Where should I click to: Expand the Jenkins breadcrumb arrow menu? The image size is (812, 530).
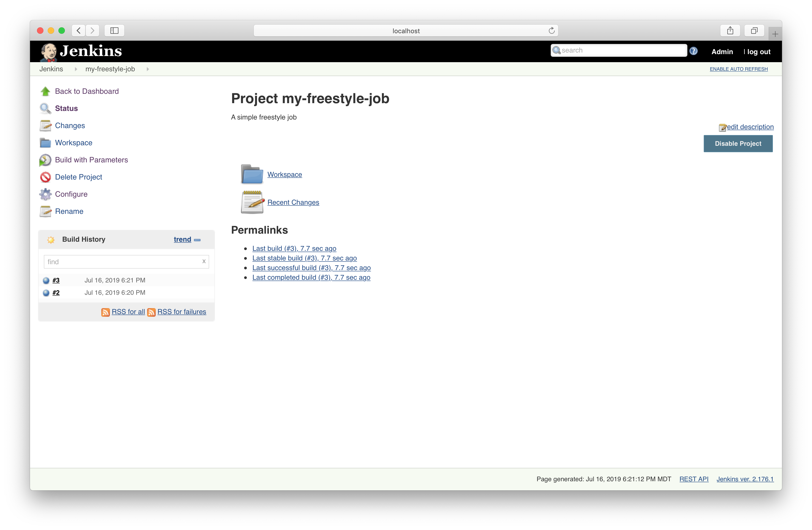[x=76, y=69]
